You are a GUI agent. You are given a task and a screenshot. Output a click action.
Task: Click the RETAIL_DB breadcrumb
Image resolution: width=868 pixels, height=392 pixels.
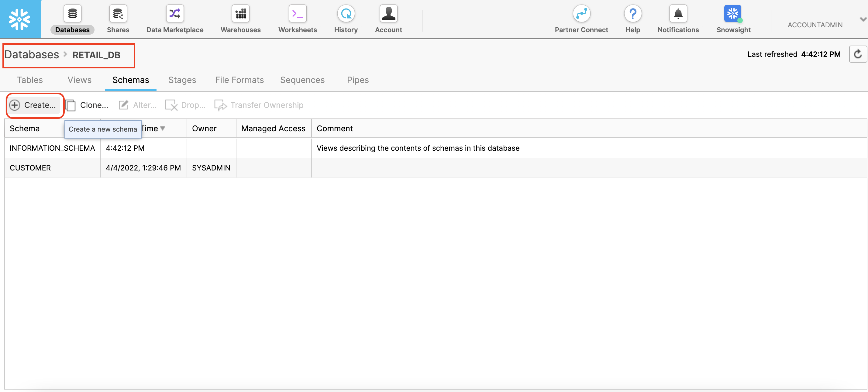(x=96, y=55)
